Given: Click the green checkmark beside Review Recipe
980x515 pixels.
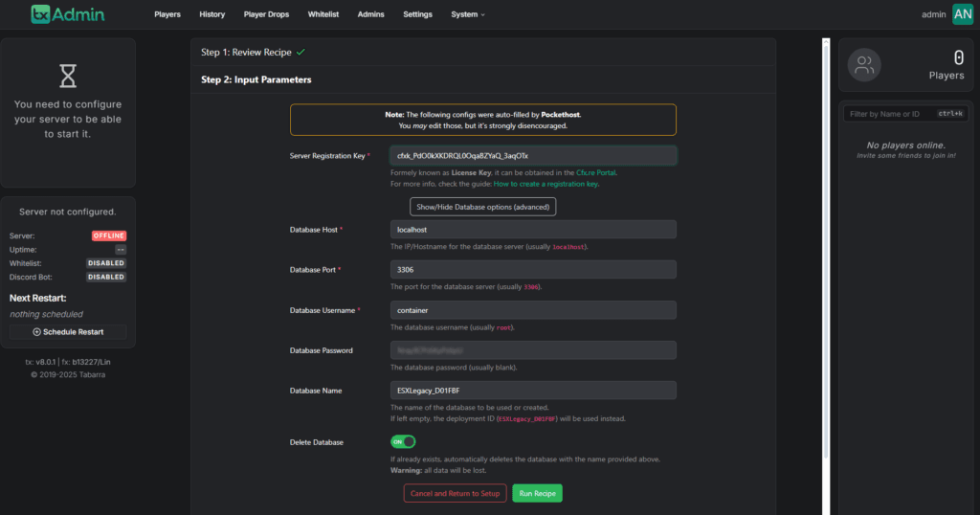Looking at the screenshot, I should click(x=301, y=52).
